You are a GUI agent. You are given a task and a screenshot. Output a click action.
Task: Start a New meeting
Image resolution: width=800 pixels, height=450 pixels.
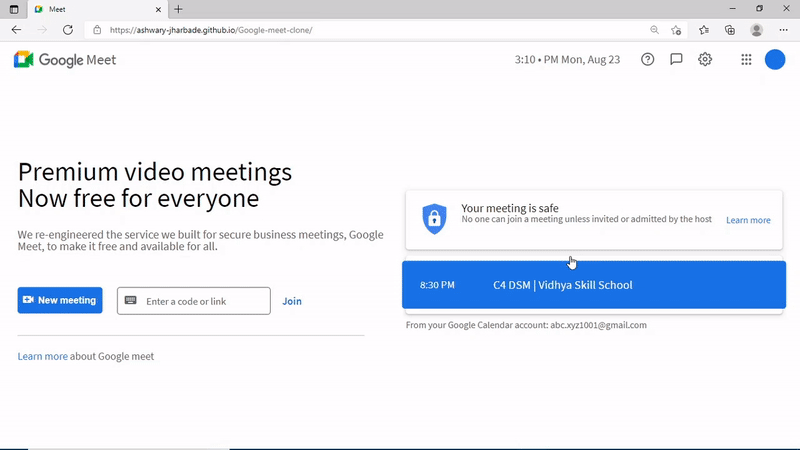click(60, 301)
